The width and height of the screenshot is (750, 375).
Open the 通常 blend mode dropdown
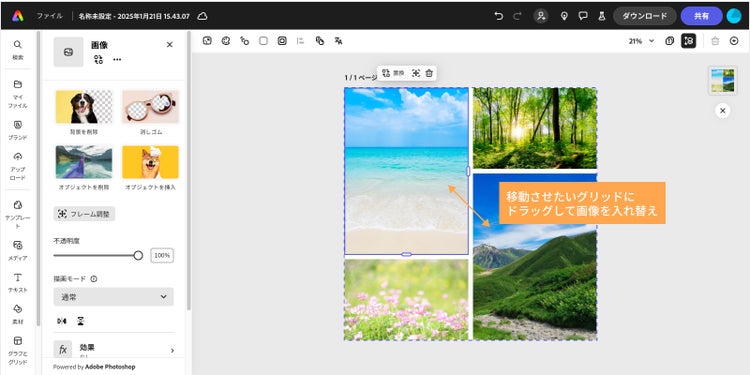[113, 297]
